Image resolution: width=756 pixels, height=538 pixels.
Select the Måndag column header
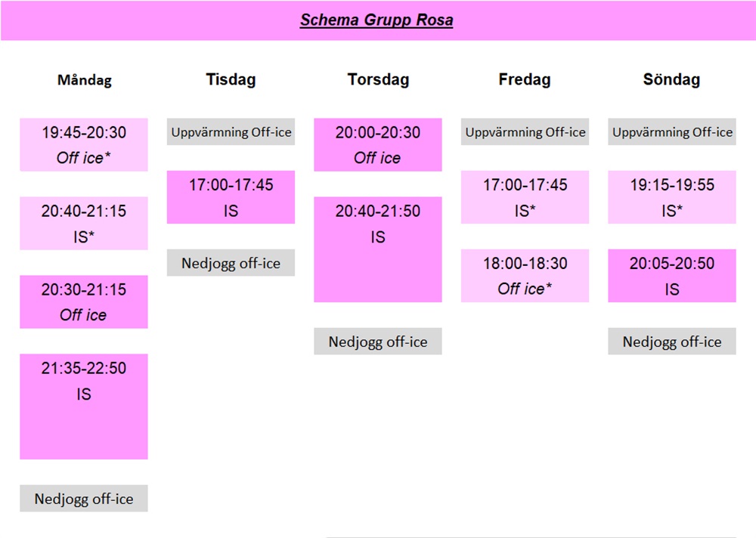85,79
